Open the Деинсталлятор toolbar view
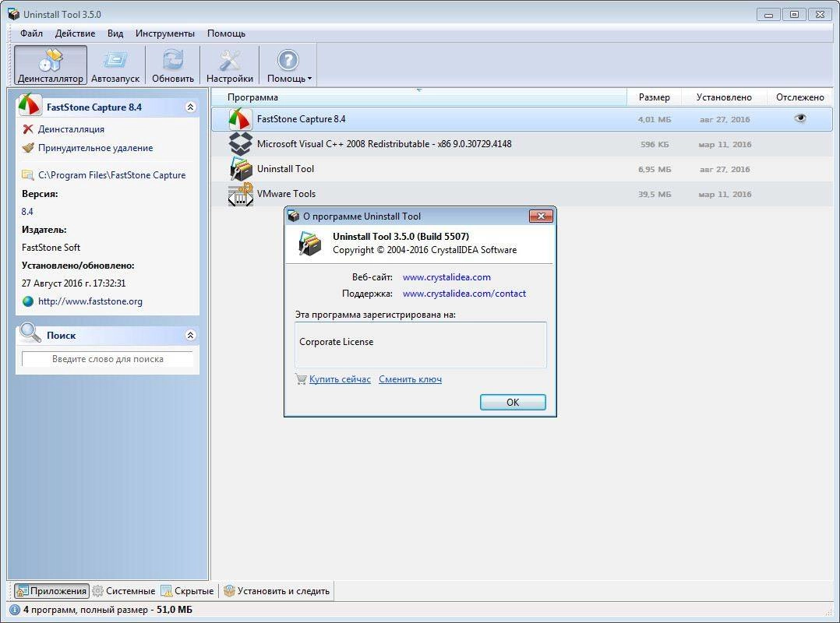Screen dimensions: 840x623 point(51,65)
